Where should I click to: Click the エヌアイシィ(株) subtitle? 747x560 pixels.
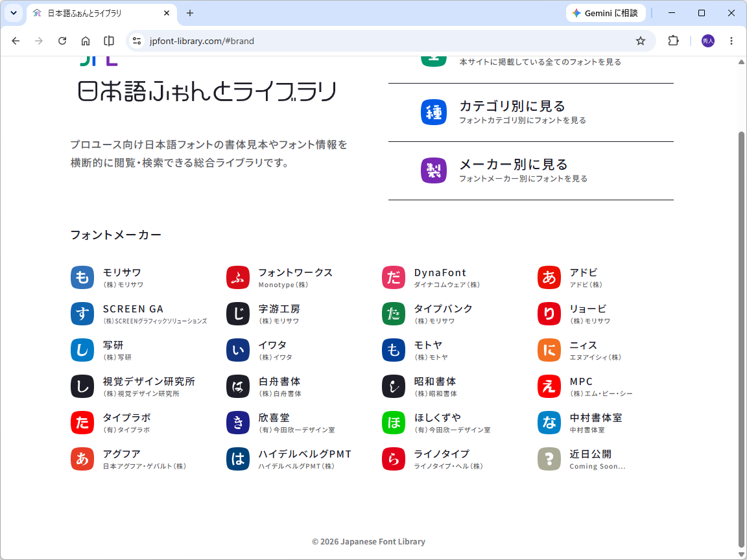595,357
